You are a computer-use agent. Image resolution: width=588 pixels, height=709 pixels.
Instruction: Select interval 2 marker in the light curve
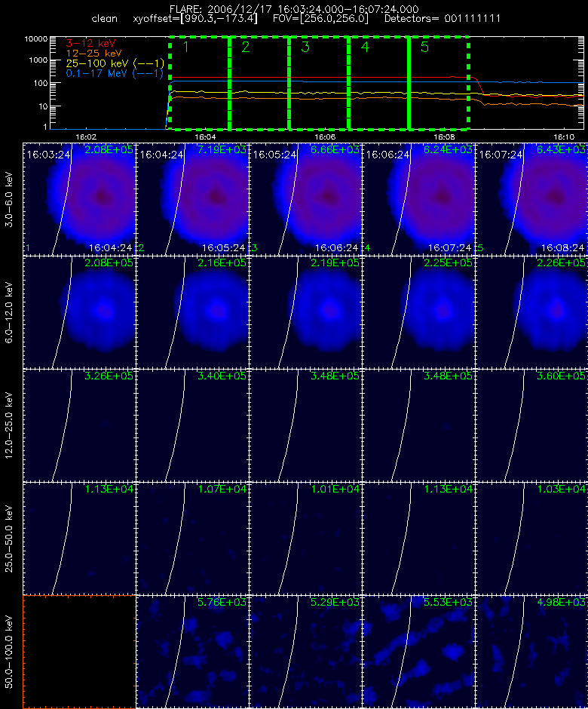tap(246, 47)
